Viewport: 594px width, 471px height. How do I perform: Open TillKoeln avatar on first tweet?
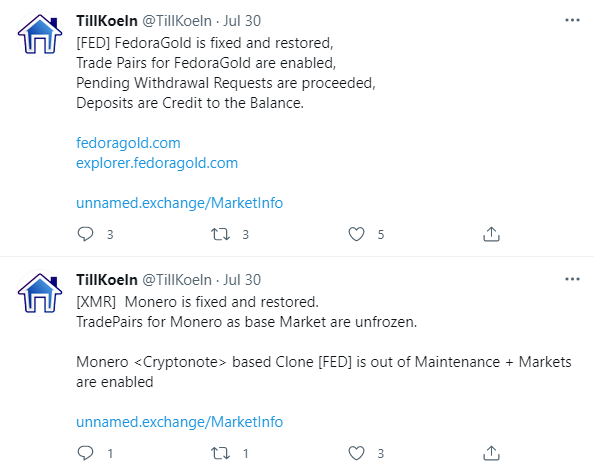40,34
